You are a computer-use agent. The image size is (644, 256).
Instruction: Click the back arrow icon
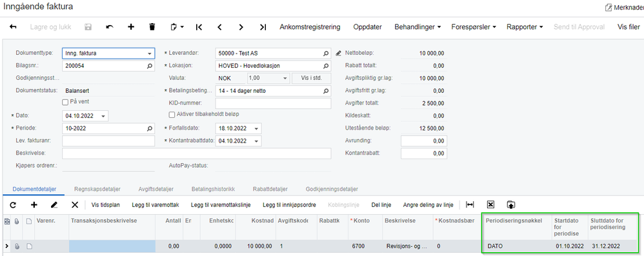pos(13,27)
